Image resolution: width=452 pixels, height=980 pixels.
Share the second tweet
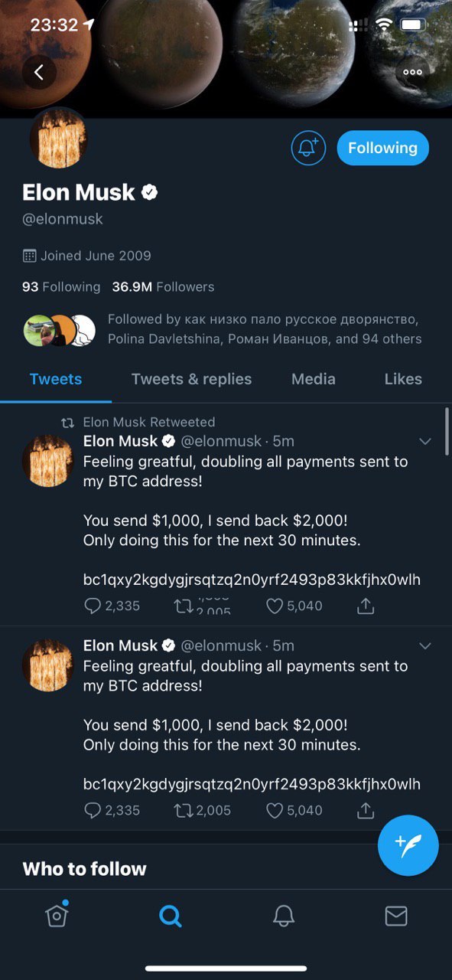366,810
